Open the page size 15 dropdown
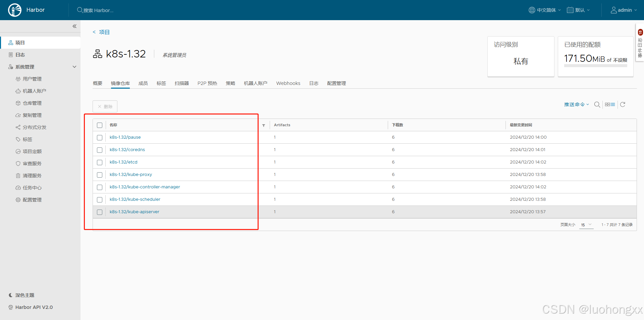Viewport: 644px width, 320px height. [x=586, y=225]
